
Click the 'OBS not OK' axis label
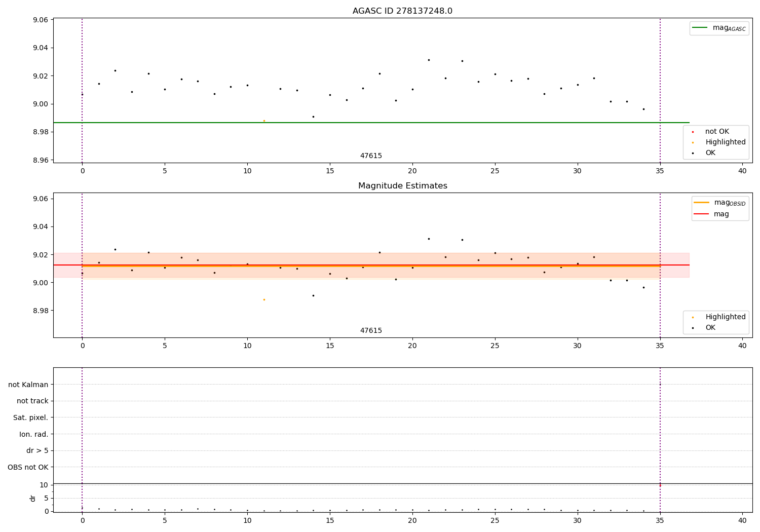(x=28, y=467)
